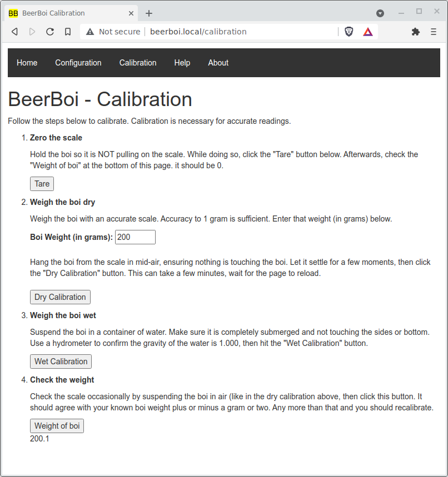448x477 pixels.
Task: Open the tab search dropdown arrow
Action: tap(380, 13)
